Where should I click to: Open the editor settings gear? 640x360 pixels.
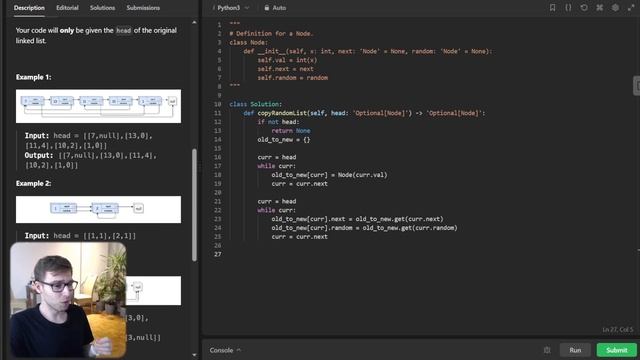click(x=615, y=8)
